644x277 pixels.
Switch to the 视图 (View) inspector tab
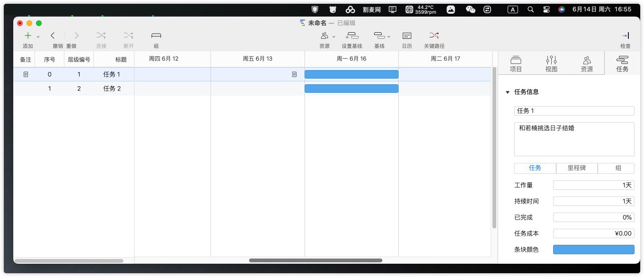551,63
